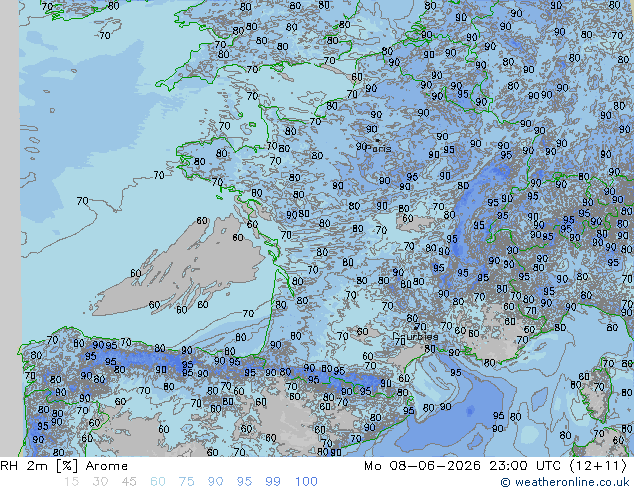Click legend value 95
This screenshot has width=634, height=490.
pyautogui.click(x=244, y=482)
